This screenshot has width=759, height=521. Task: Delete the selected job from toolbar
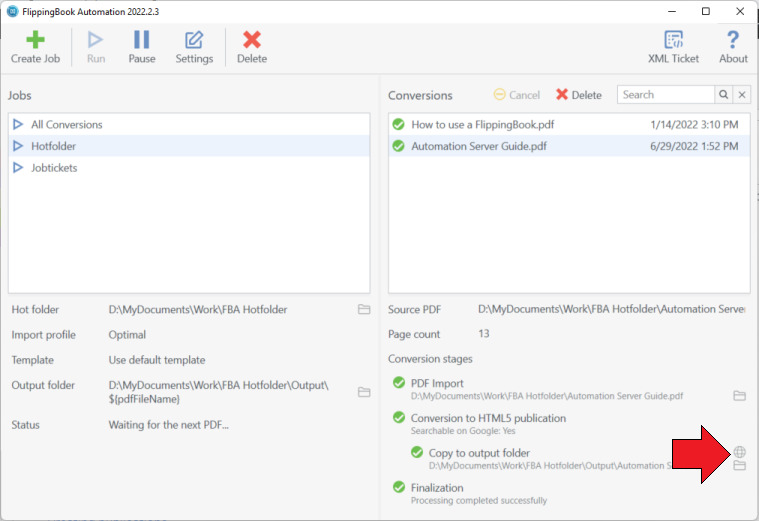click(252, 47)
